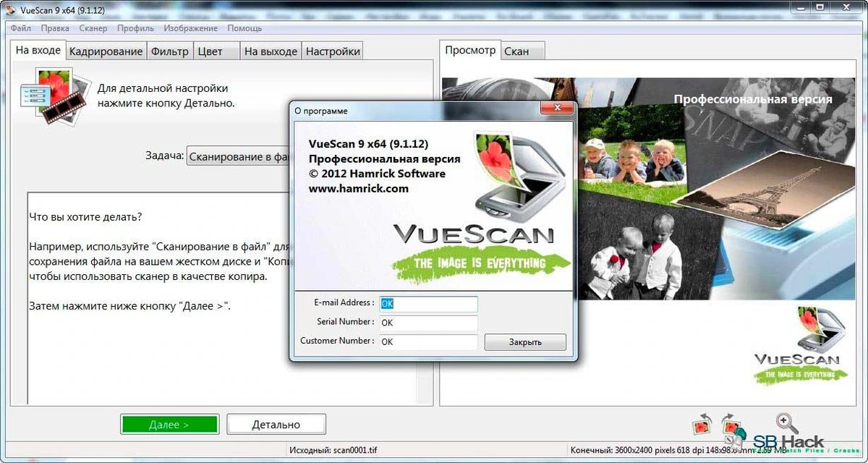Switch to the На выходе tab
Screen dimensions: 868x463
pos(271,51)
